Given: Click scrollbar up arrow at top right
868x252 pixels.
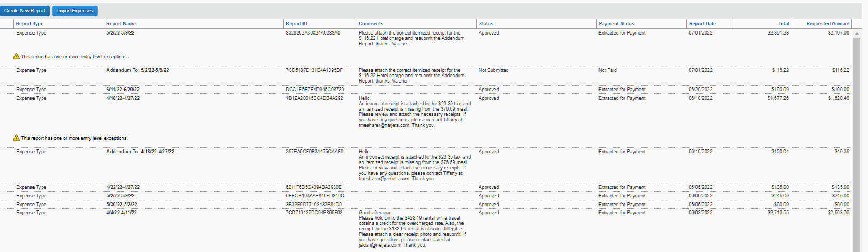Looking at the screenshot, I should click(857, 34).
